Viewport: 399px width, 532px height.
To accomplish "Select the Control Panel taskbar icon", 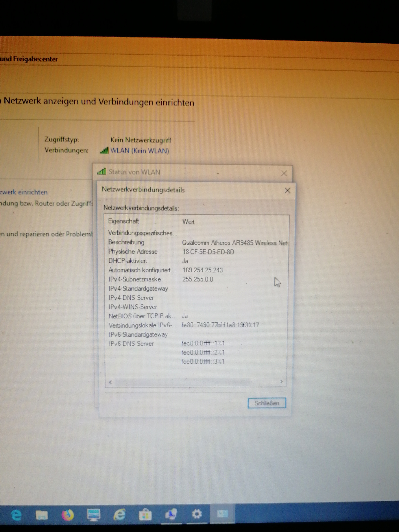I will pos(222,513).
